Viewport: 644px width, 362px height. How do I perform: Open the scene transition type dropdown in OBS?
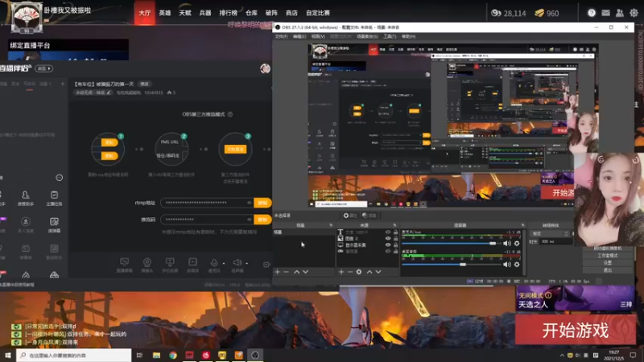pos(550,233)
